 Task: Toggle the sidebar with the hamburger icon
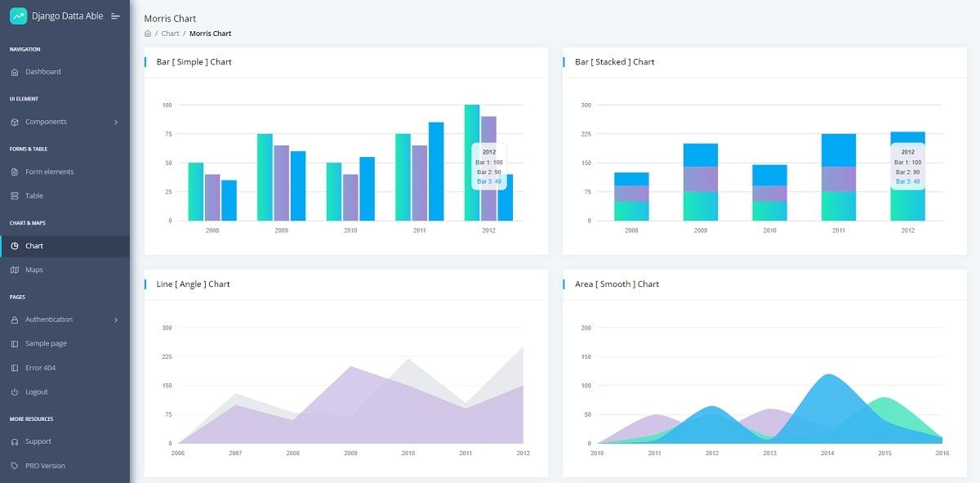(x=115, y=15)
